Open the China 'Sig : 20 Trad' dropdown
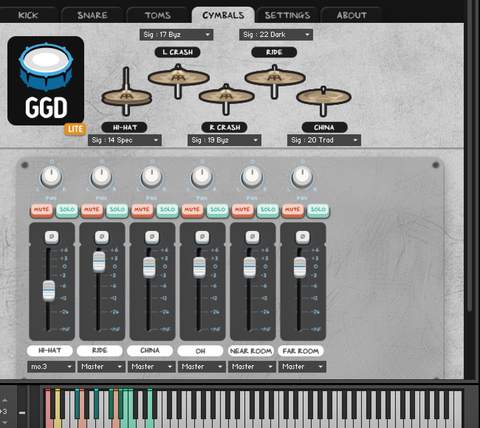Image resolution: width=480 pixels, height=428 pixels. [324, 140]
